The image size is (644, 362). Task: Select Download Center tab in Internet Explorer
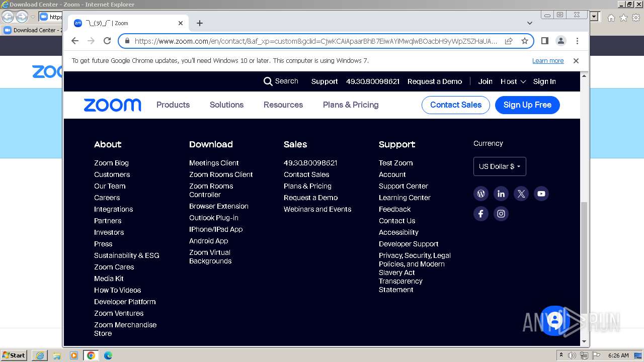(32, 30)
